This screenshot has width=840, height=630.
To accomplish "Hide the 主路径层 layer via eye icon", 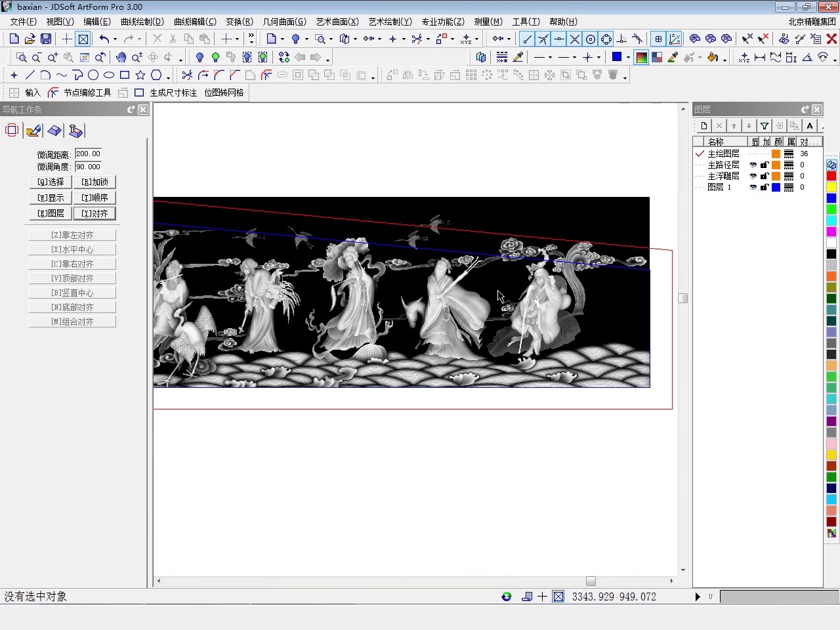I will coord(753,165).
